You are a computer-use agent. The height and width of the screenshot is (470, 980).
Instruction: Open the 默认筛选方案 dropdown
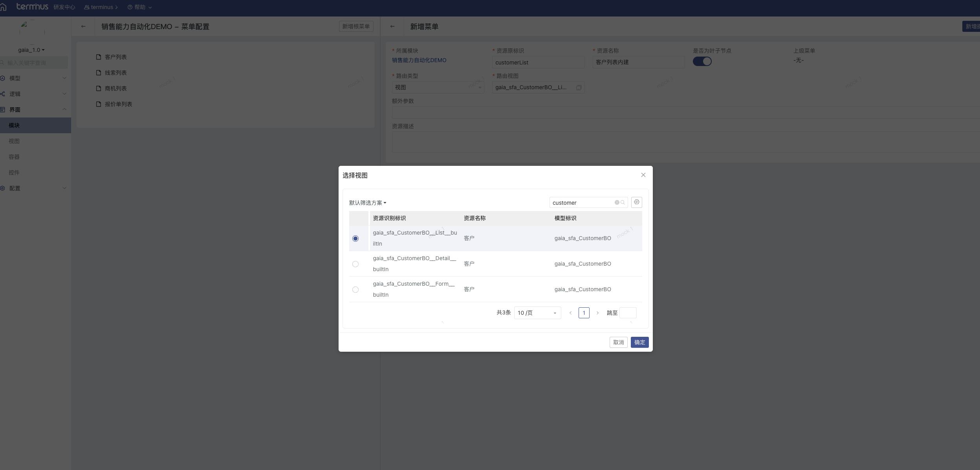[368, 203]
